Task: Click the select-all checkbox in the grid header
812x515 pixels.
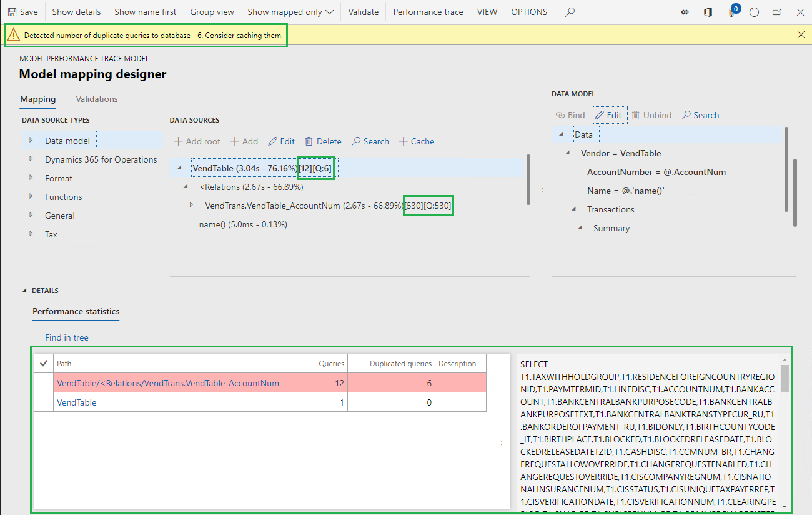Action: [42, 362]
